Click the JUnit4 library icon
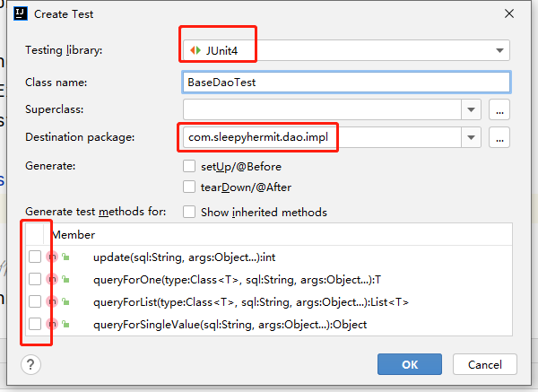538x392 pixels. coord(194,49)
